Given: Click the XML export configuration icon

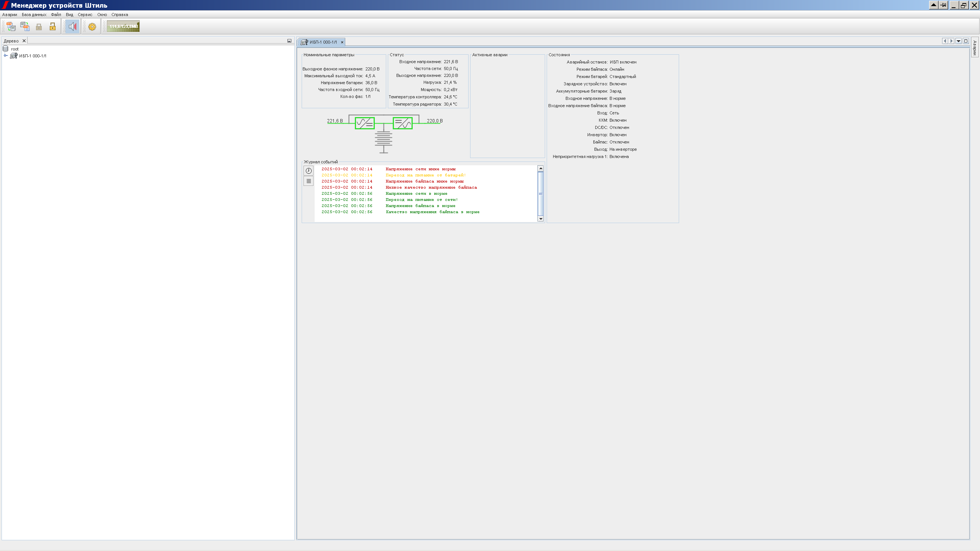Looking at the screenshot, I should click(x=25, y=26).
